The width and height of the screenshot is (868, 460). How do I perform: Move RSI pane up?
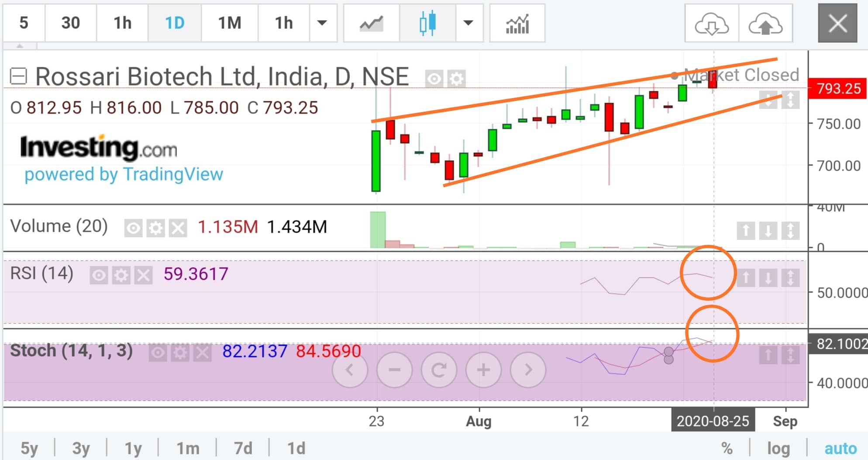tap(746, 278)
